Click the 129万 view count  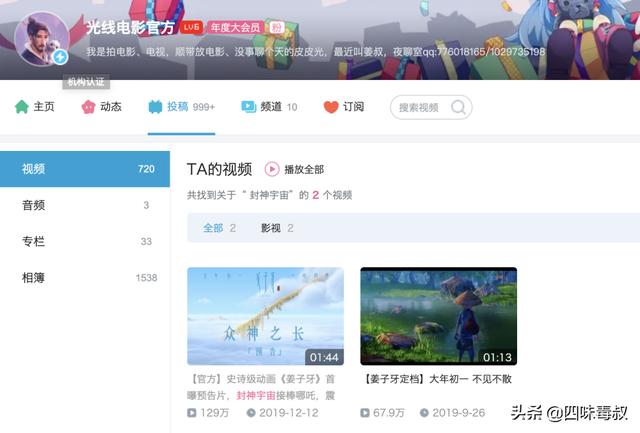(215, 413)
